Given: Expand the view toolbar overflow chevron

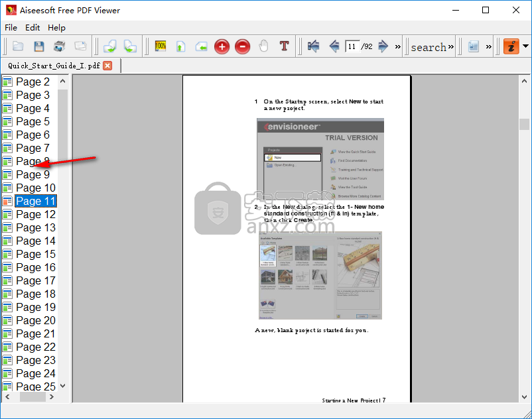Looking at the screenshot, I should [x=489, y=47].
